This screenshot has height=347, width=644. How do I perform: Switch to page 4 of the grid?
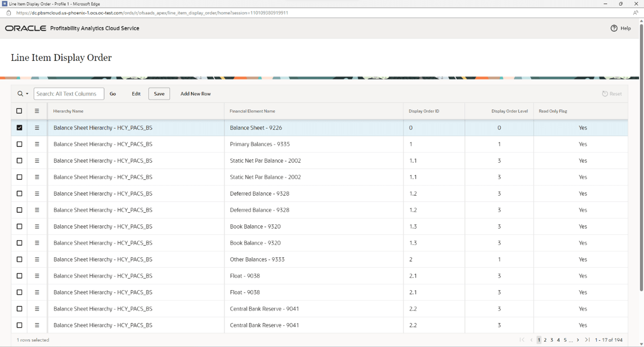(x=558, y=340)
